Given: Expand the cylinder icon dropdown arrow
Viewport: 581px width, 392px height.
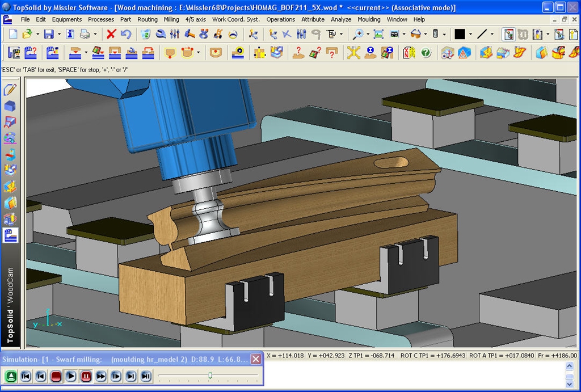Looking at the screenshot, I should coord(444,35).
